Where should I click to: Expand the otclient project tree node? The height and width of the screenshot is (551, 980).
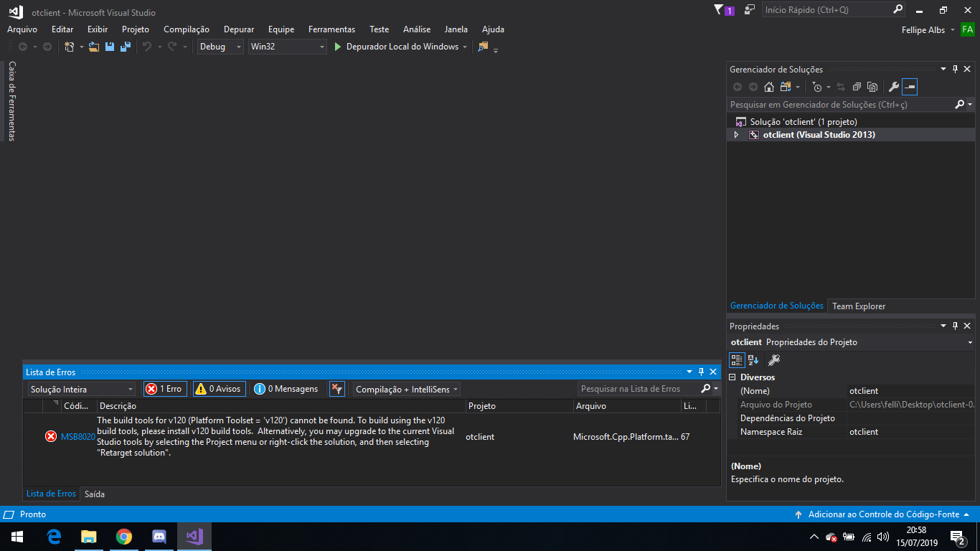click(736, 135)
